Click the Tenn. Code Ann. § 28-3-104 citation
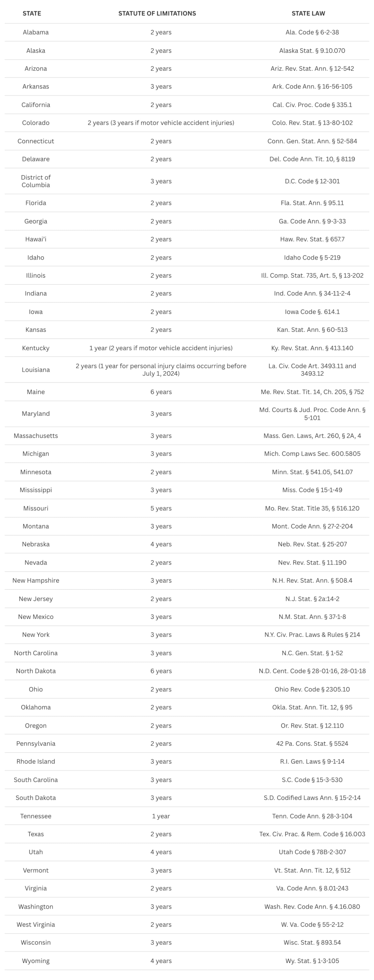 pyautogui.click(x=312, y=816)
